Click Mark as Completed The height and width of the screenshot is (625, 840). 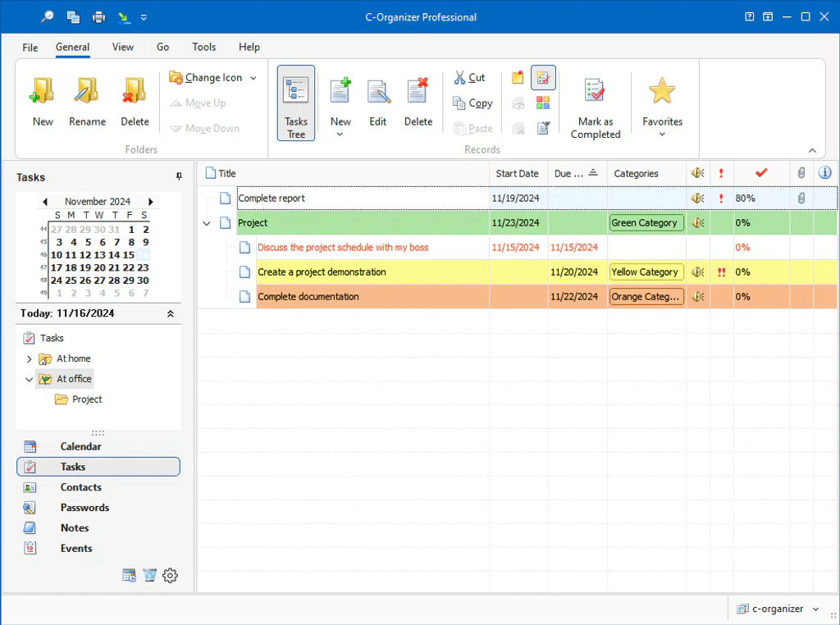(x=596, y=107)
